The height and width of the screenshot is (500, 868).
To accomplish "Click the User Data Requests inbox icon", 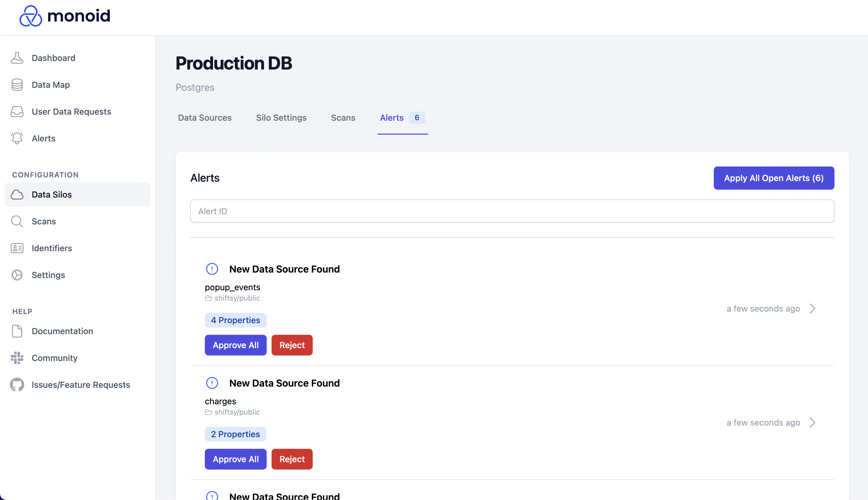I will pos(17,112).
